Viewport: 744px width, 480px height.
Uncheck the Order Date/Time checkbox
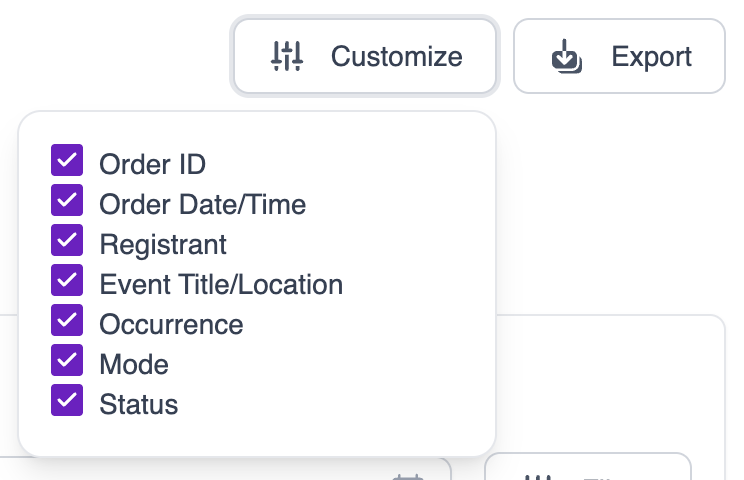pyautogui.click(x=67, y=201)
